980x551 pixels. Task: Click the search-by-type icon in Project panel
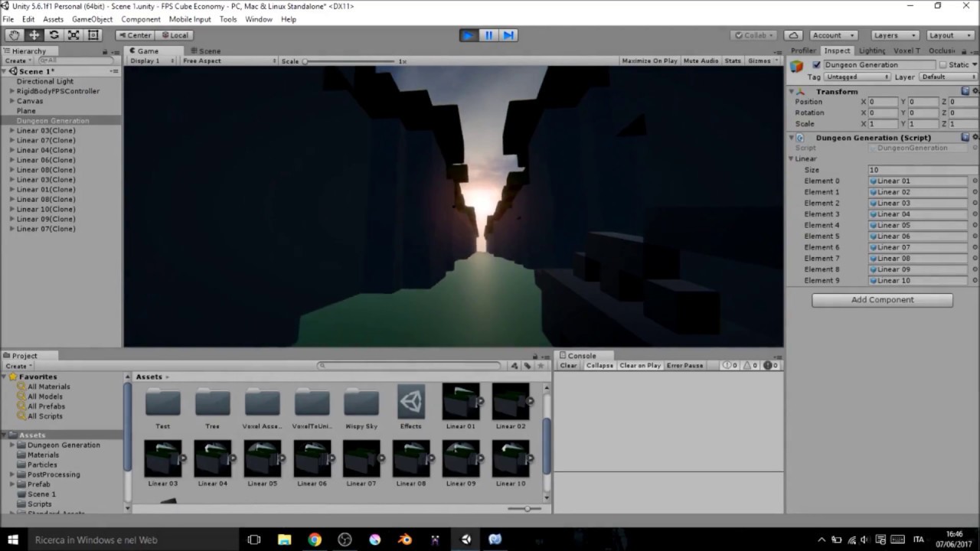point(514,366)
